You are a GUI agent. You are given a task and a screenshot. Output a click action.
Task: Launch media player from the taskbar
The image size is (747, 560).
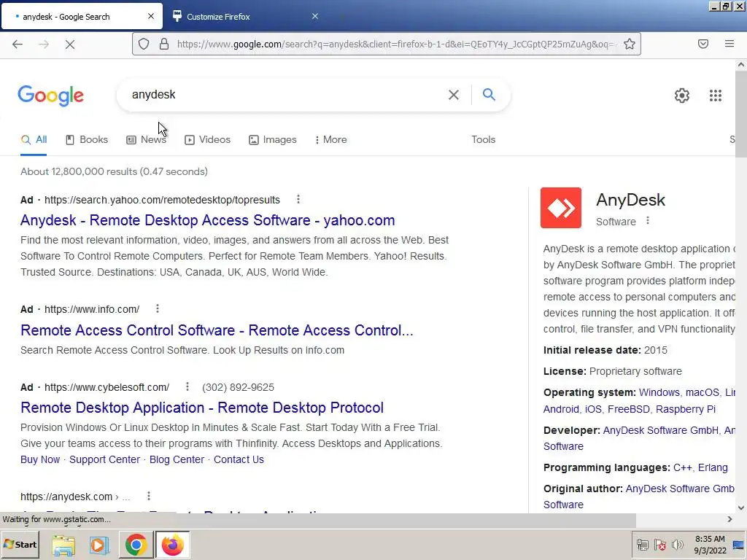point(99,545)
